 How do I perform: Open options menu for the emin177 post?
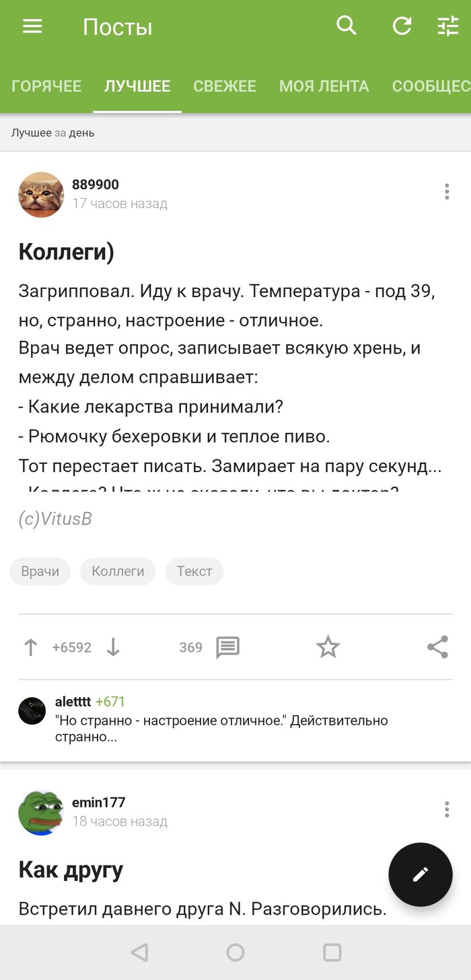pos(447,810)
